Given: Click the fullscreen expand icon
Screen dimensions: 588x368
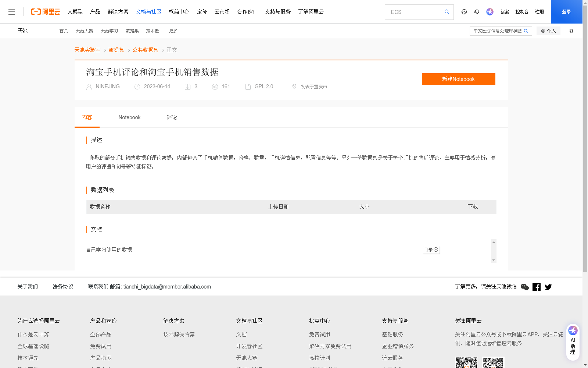Looking at the screenshot, I should 571,31.
